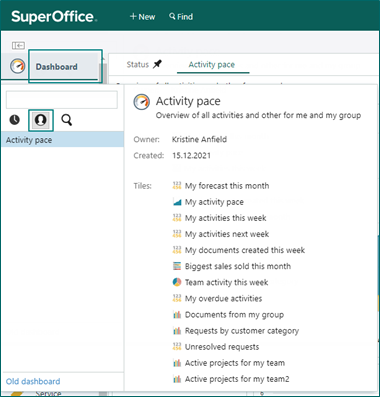Select Activity pace in the list
Viewport: 380px width, 397px height.
63,140
